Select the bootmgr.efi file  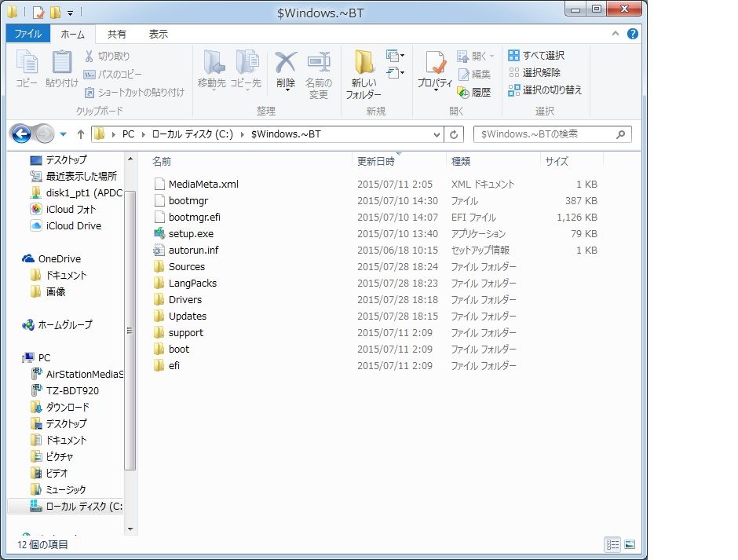pos(195,217)
